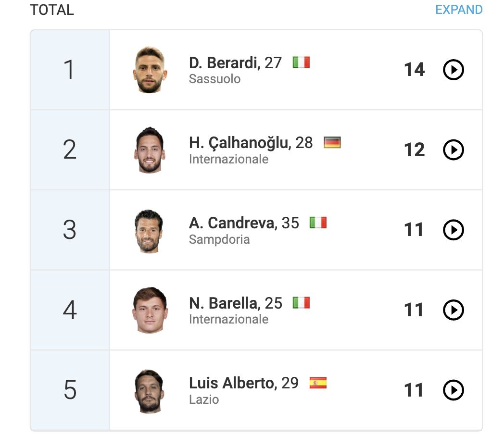Expand the TOTAL ranking list
Screen dimensions: 504x448
point(459,10)
